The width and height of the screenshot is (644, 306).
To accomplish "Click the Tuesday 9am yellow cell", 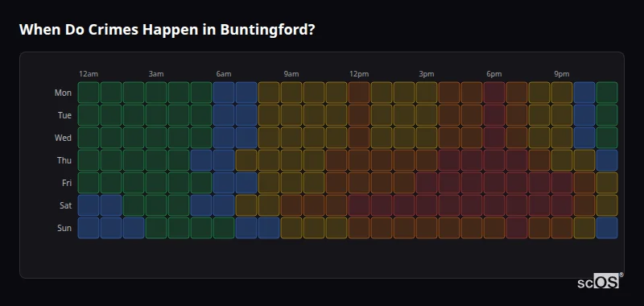I will (291, 115).
